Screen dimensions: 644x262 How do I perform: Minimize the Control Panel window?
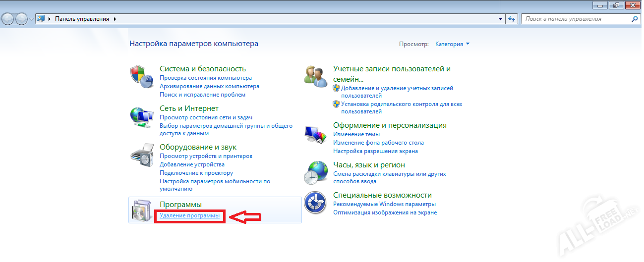pyautogui.click(x=600, y=4)
